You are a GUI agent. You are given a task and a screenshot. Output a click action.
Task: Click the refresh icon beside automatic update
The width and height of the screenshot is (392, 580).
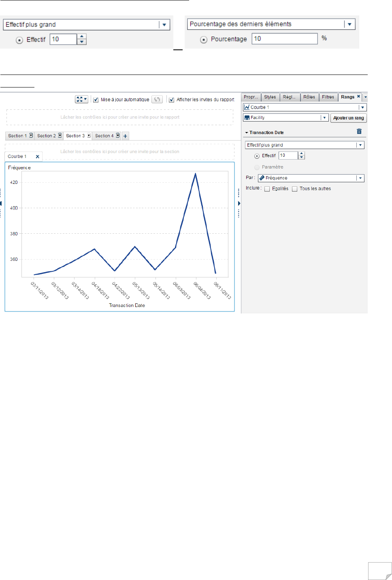(x=157, y=99)
